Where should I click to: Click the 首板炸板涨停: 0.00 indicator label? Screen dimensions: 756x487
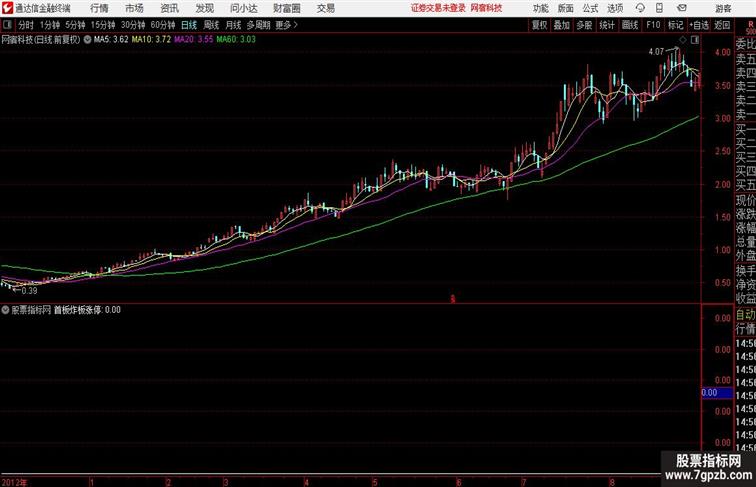click(87, 310)
